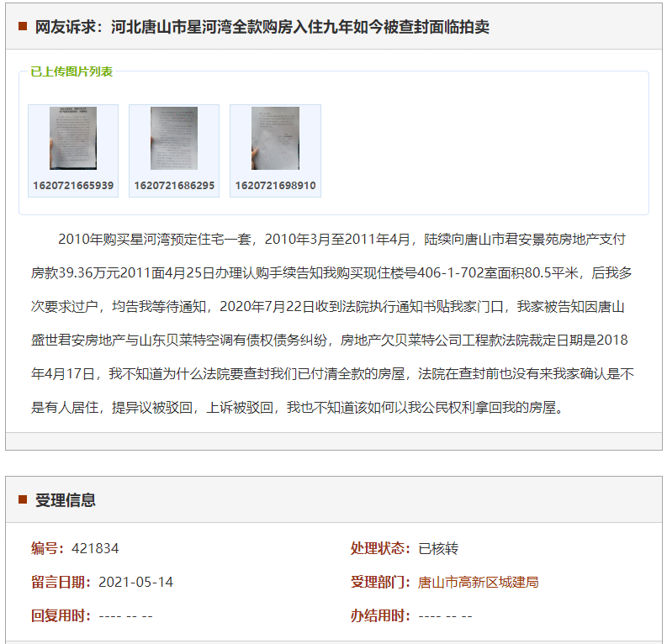Click the department 唐山市高新区城建局

click(x=478, y=582)
